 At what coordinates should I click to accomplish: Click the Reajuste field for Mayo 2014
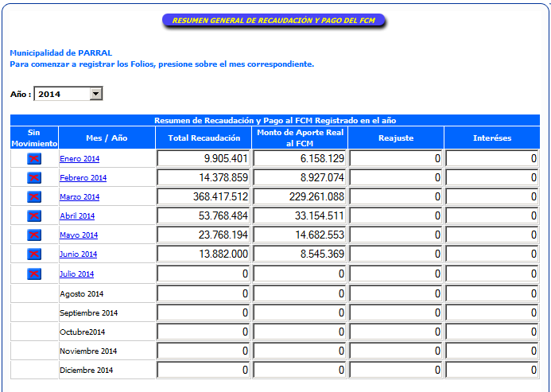(x=396, y=235)
